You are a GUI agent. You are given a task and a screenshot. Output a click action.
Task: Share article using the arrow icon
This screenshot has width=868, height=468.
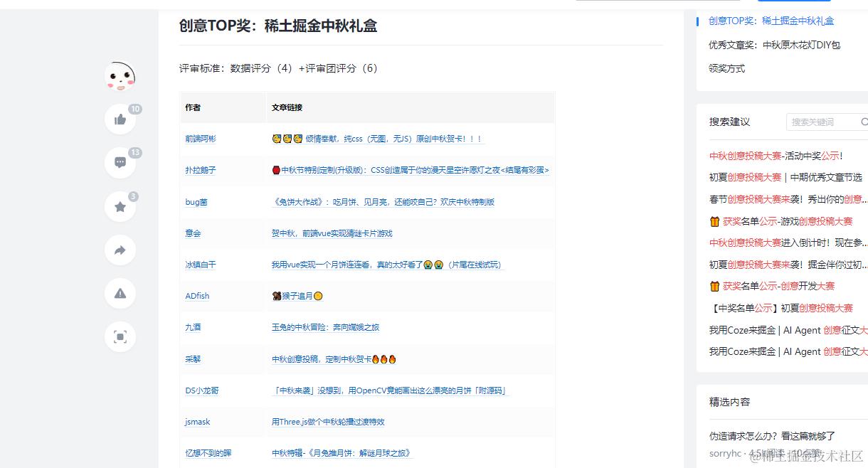(x=120, y=250)
